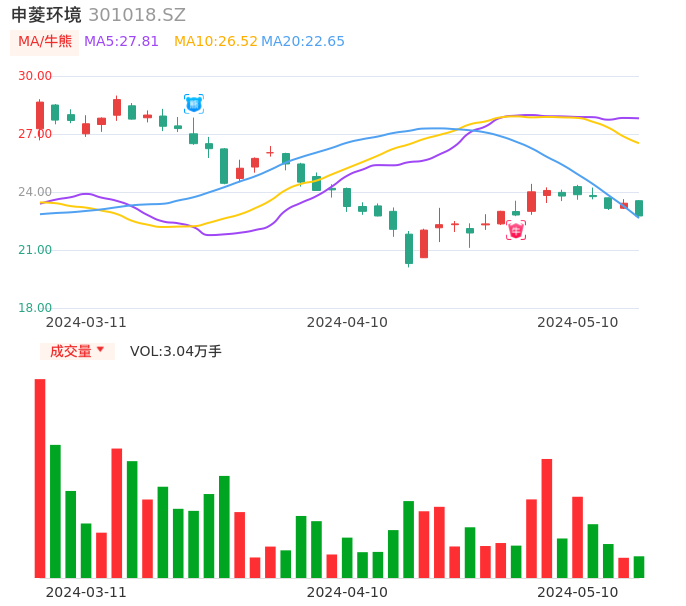Click the lowest green candlestick near 21.00

(x=409, y=249)
